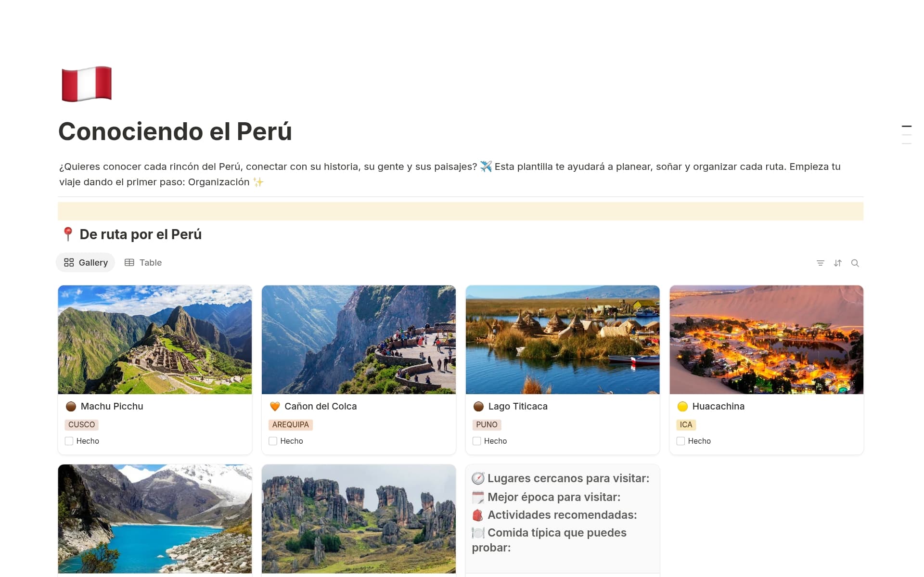Click the orange heart icon beside Cañon del Colca
The height and width of the screenshot is (577, 924).
click(x=275, y=406)
